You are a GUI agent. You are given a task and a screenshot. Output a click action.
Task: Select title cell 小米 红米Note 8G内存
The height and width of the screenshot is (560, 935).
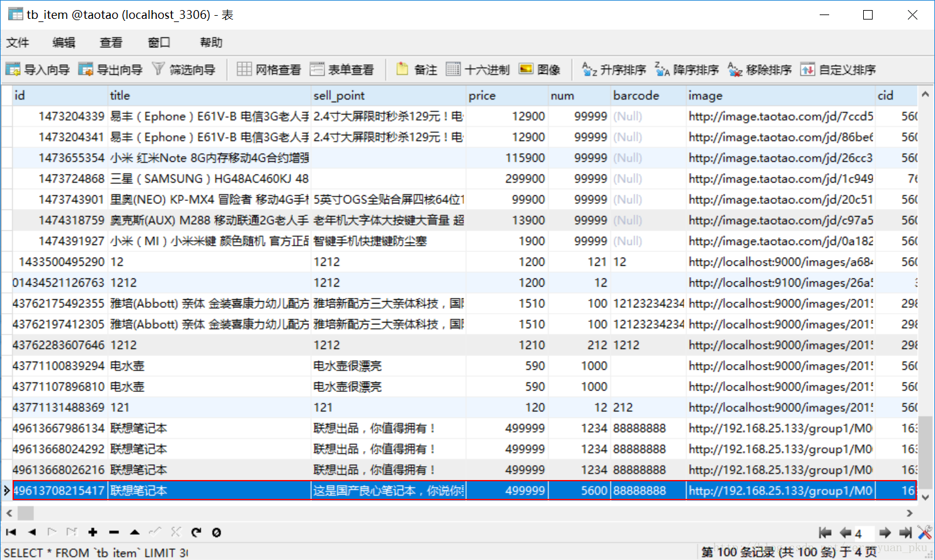pyautogui.click(x=210, y=157)
